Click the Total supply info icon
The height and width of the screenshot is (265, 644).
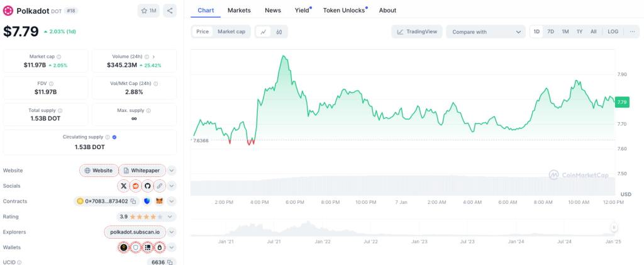(60, 111)
